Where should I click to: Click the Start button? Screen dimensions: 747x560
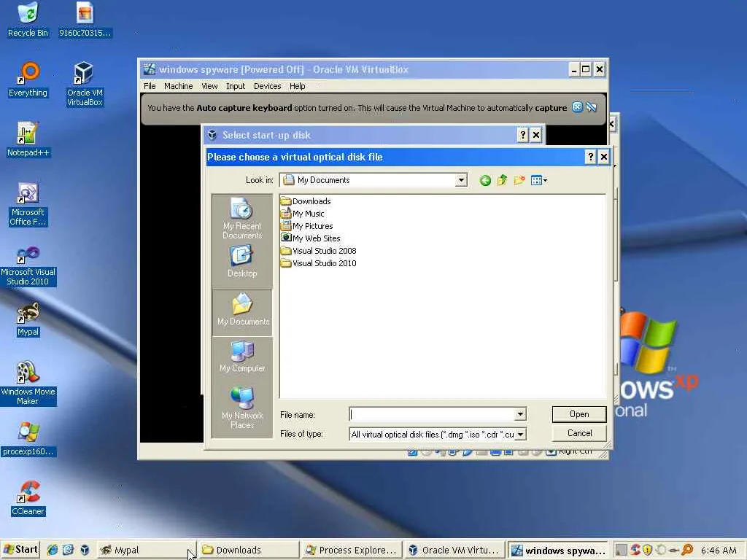20,550
